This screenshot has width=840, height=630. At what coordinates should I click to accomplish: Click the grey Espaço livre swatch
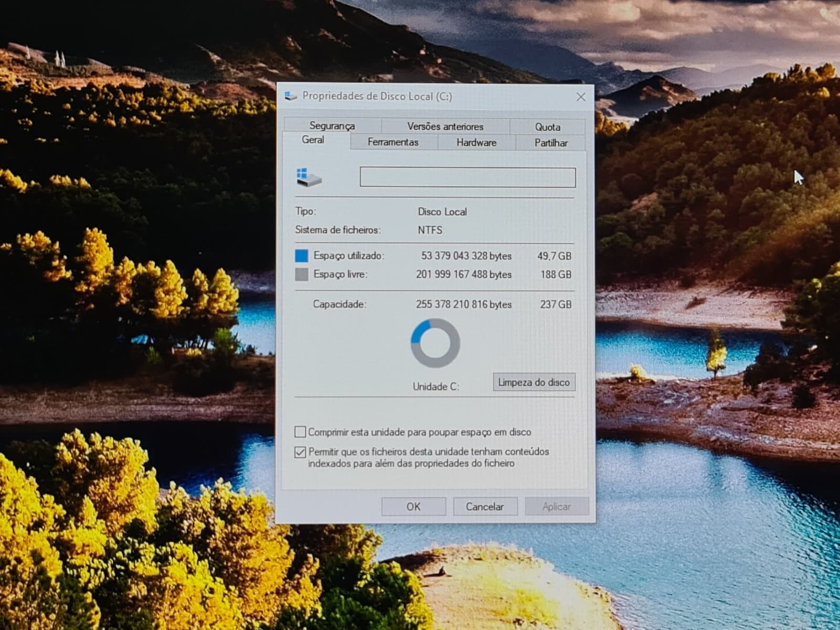[x=302, y=274]
